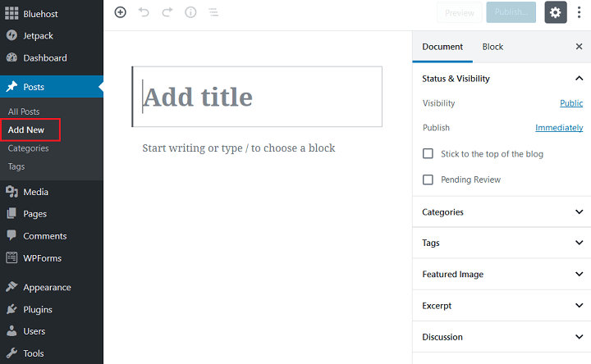Click the Public visibility link
Screen dimensions: 591x364
tap(571, 103)
